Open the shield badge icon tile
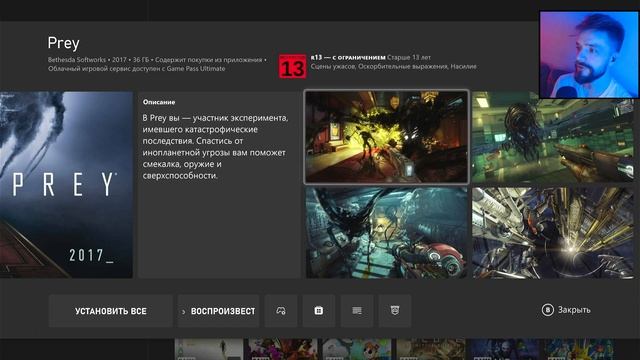 [395, 311]
